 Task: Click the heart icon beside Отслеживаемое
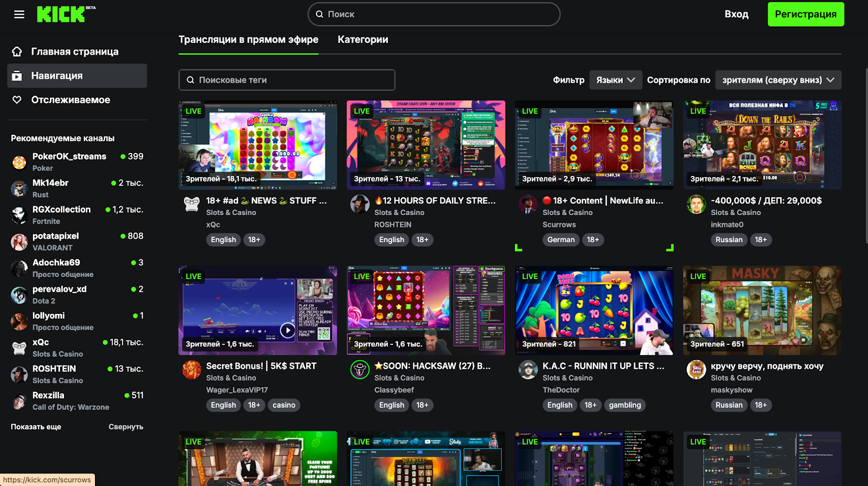17,100
